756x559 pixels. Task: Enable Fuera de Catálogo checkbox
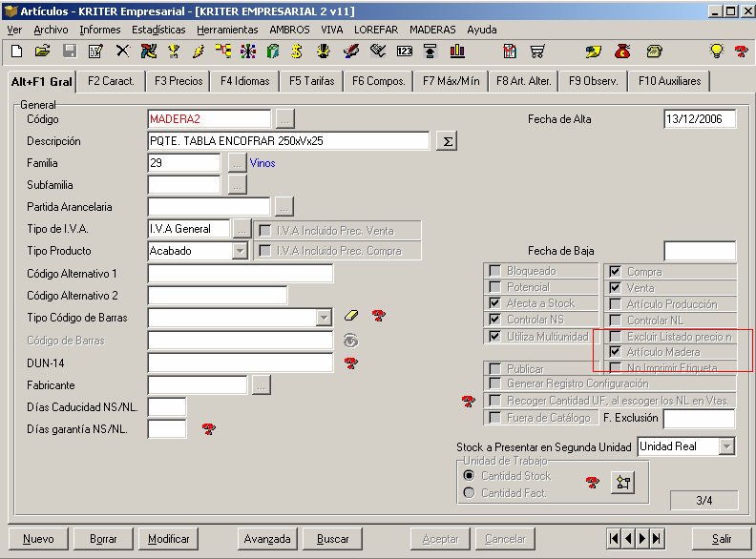point(494,417)
